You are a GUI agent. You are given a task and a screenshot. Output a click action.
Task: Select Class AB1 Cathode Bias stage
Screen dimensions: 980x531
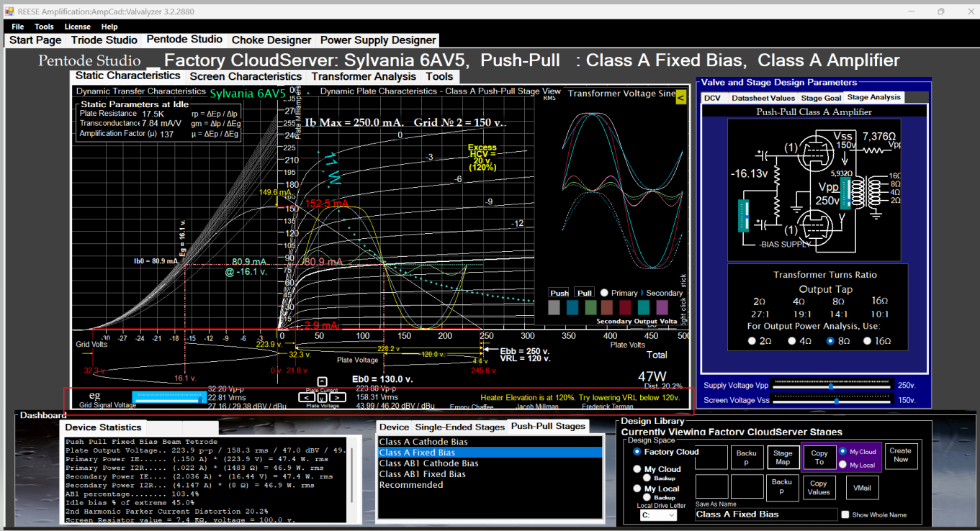[490, 463]
